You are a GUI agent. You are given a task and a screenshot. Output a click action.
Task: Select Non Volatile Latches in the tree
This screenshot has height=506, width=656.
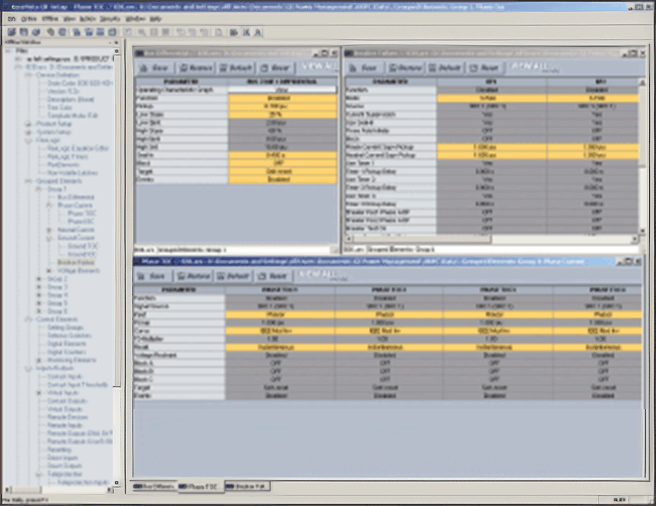[72, 173]
